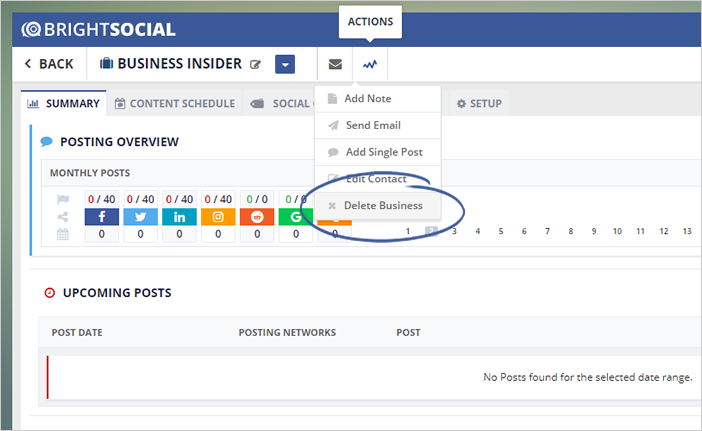702x431 pixels.
Task: Click the envelope email icon in toolbar
Action: (335, 64)
